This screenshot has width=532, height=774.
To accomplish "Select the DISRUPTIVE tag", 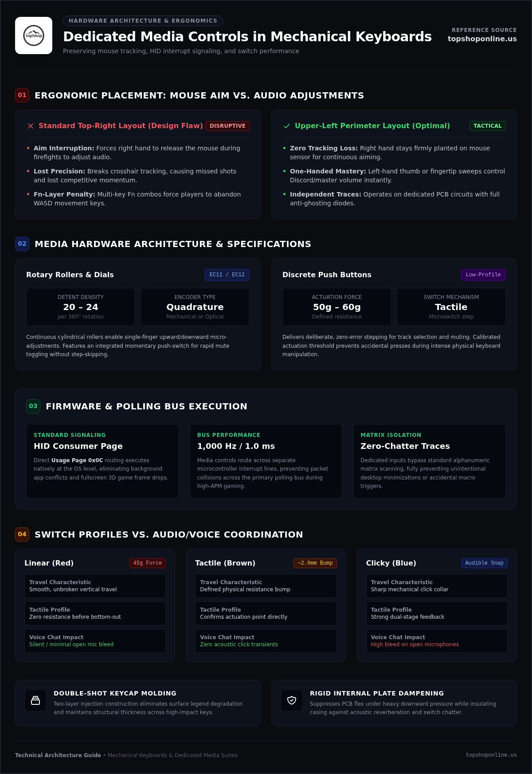I will [x=227, y=126].
